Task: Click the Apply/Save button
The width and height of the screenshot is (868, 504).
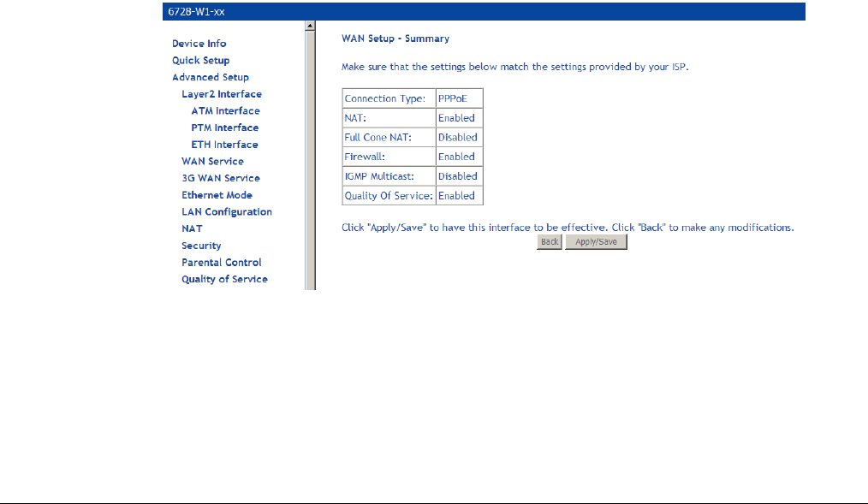Action: coord(596,242)
